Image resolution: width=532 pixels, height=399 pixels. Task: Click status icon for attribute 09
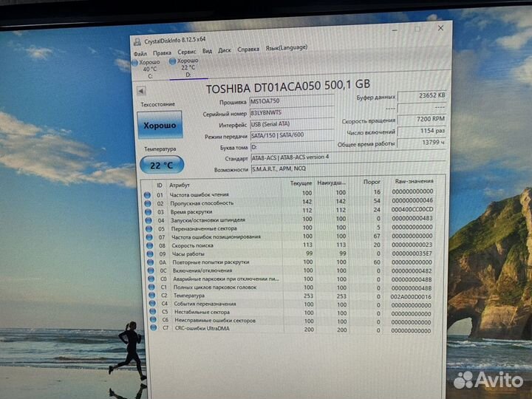150,253
